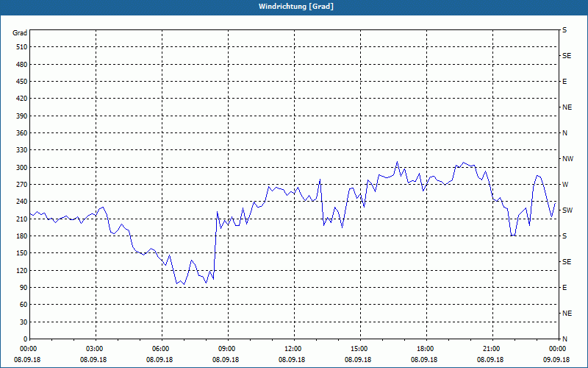The height and width of the screenshot is (368, 588).
Task: Click the 120 degree axis label
Action: coord(22,270)
